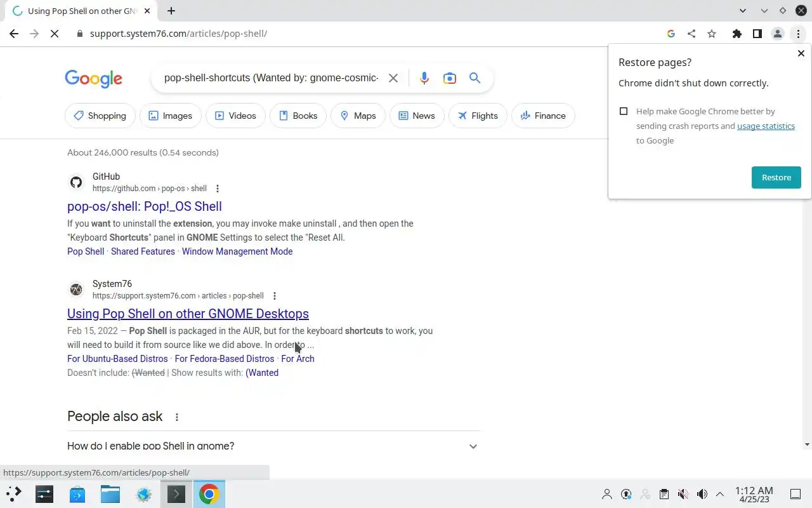
Task: Toggle the Chrome side panel icon
Action: click(757, 34)
